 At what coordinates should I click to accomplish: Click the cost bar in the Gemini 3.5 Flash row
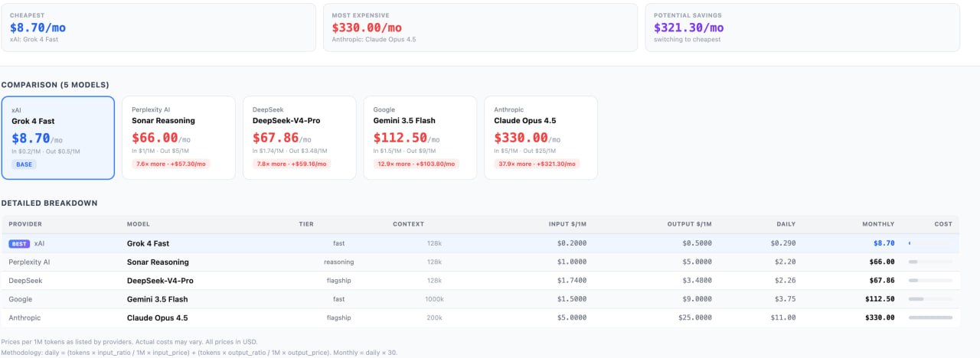[930, 299]
